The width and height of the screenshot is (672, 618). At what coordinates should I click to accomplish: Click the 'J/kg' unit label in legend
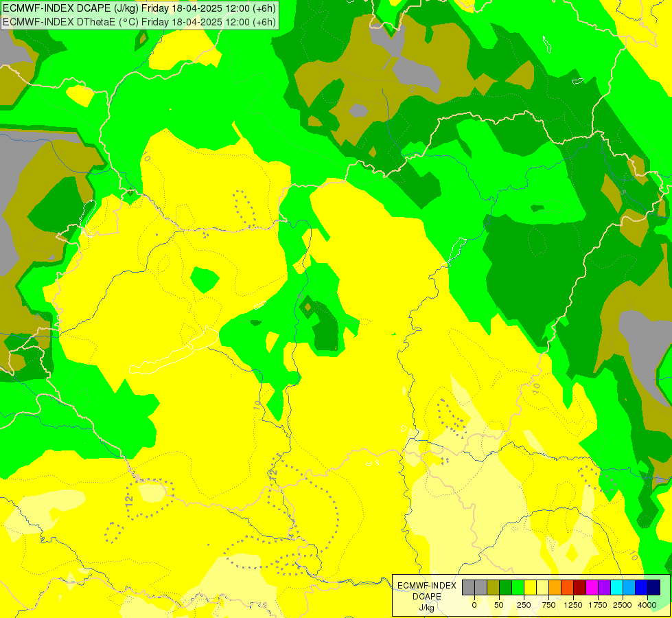pyautogui.click(x=426, y=608)
